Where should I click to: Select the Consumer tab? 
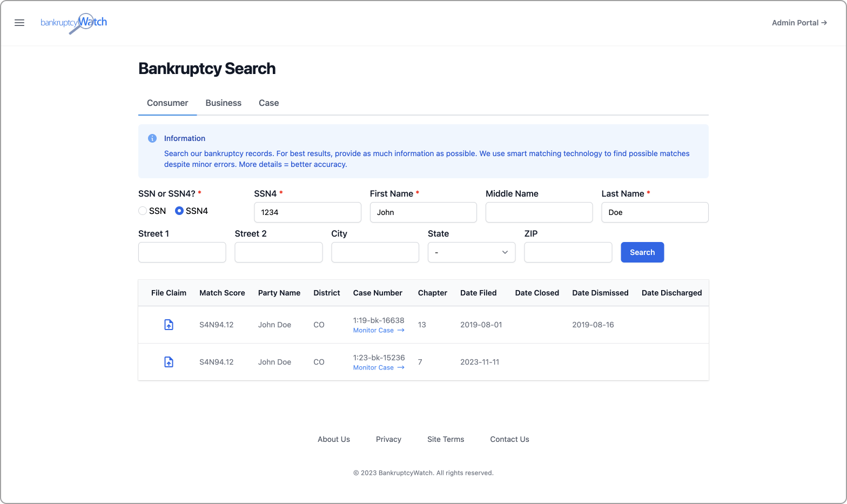coord(167,103)
